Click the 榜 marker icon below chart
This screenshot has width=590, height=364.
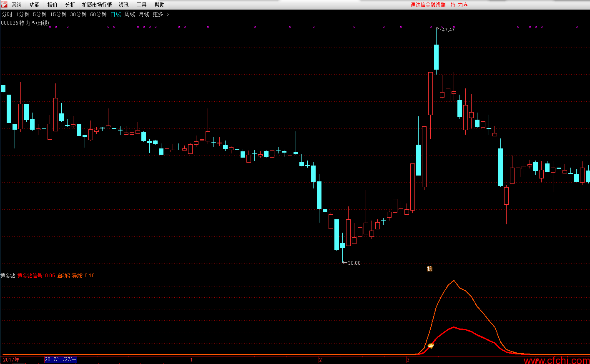tap(429, 269)
